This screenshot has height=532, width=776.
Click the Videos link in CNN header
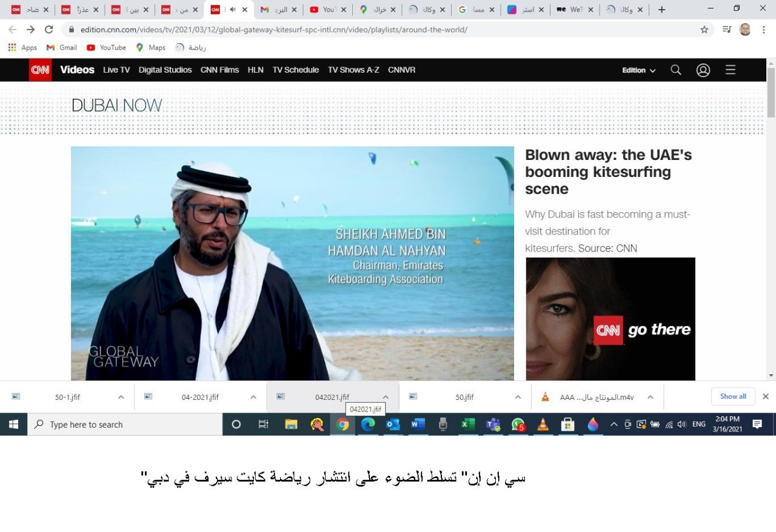(x=77, y=70)
